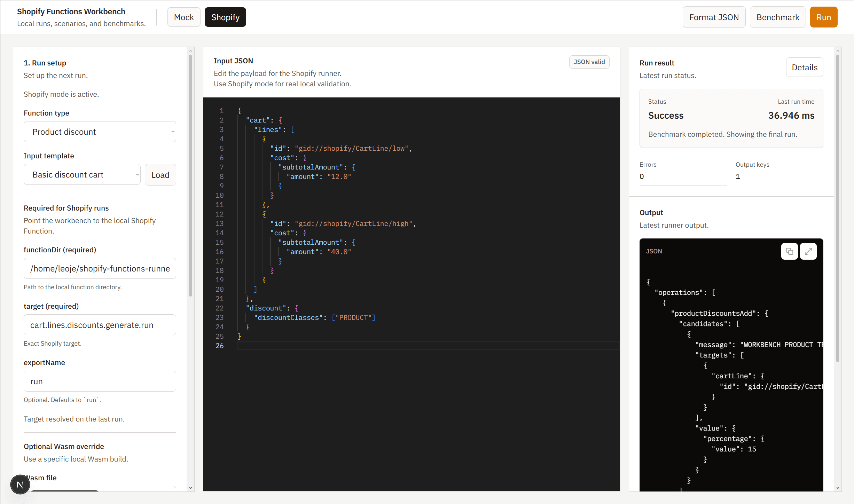
Task: Click the left panel scrollbar thumb
Action: (190, 175)
